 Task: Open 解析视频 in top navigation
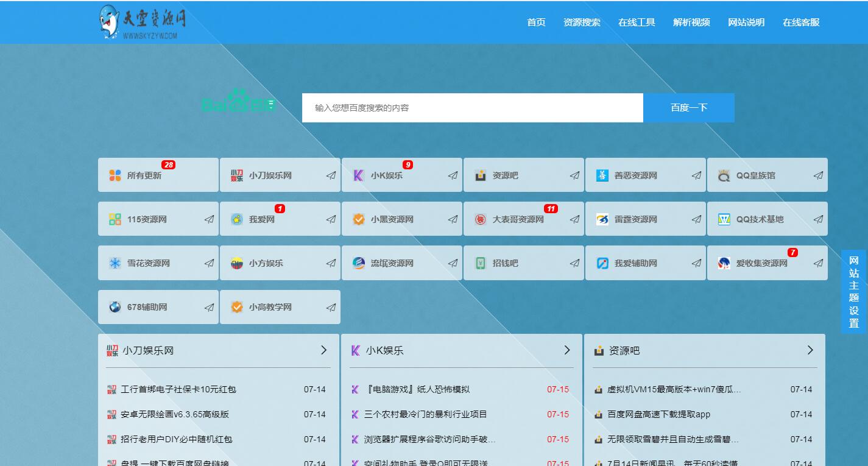point(691,23)
